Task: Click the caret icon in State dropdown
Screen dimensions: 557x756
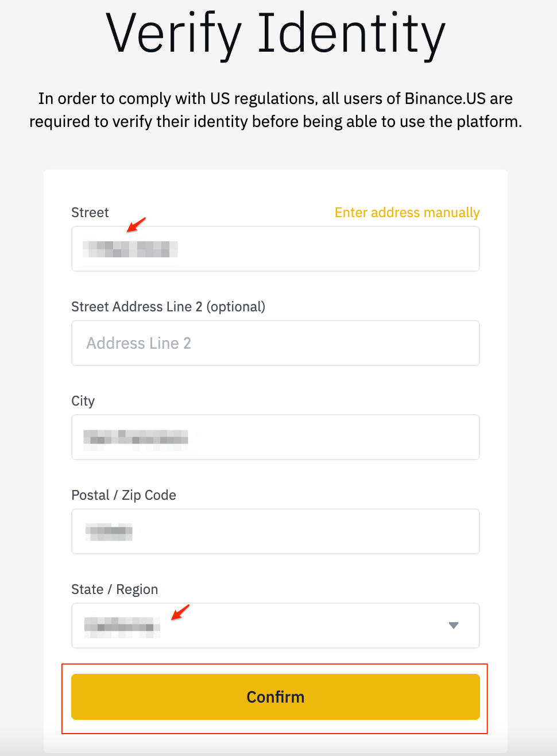Action: tap(454, 626)
